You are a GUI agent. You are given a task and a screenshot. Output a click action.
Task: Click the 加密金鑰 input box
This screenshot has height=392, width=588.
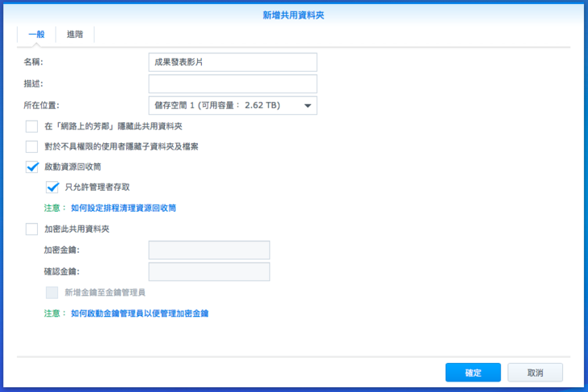(209, 250)
